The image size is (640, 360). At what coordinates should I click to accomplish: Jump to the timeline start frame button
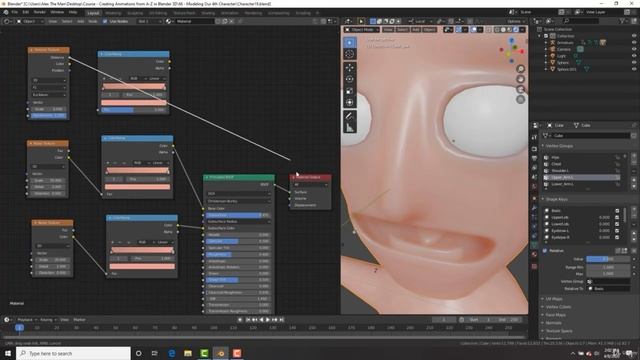coord(248,320)
